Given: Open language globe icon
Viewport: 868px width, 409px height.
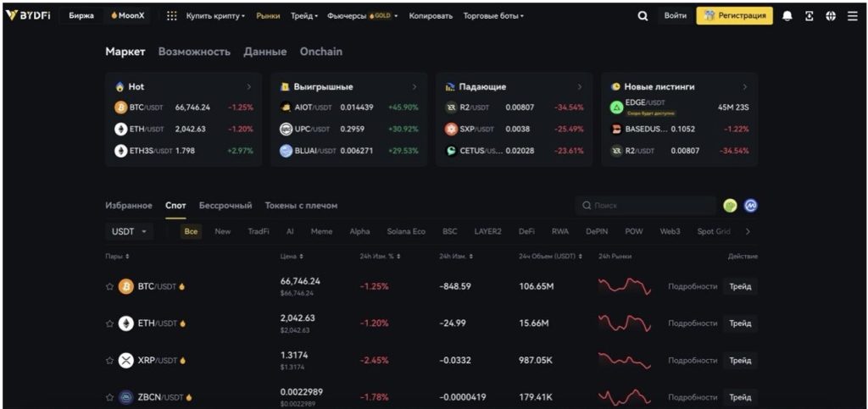Looking at the screenshot, I should 831,16.
